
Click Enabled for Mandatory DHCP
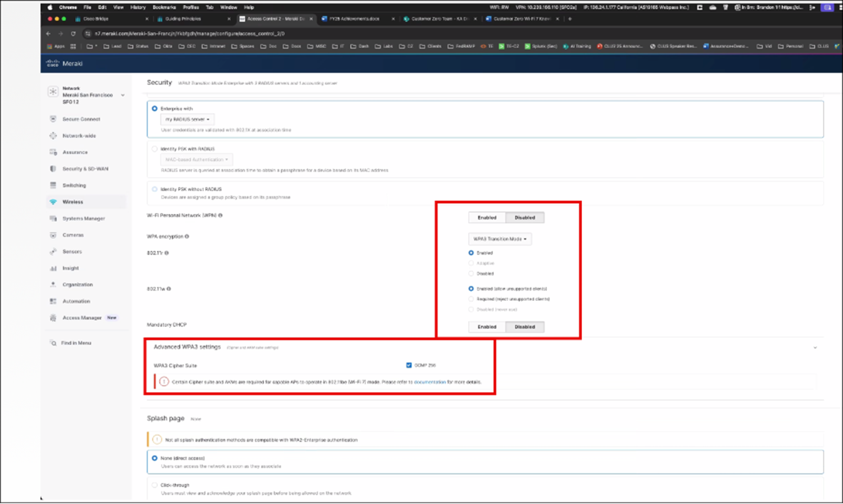coord(487,326)
